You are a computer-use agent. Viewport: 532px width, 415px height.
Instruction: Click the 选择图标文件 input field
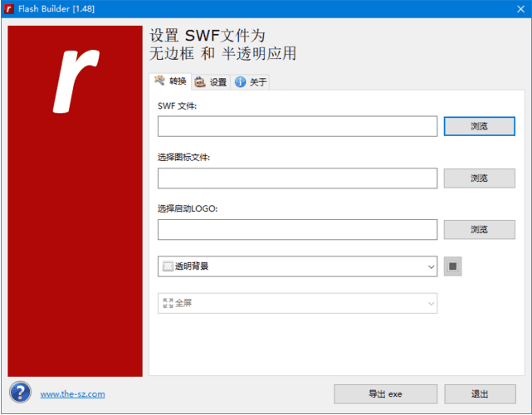pos(297,178)
